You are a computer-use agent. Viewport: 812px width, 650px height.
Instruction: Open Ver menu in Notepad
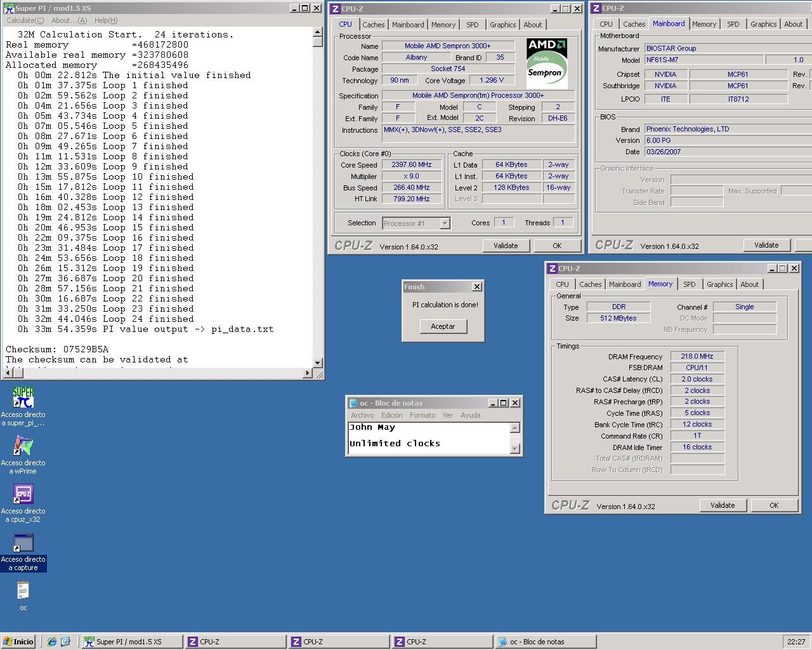point(448,415)
